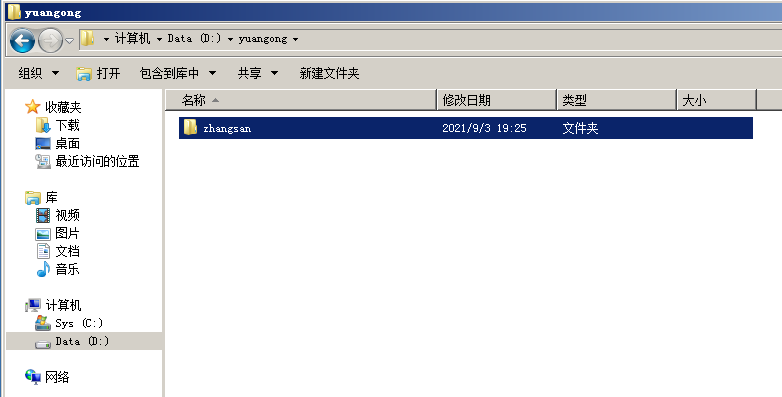Expand dropdown arrow before 计算机 in address bar
The image size is (782, 397).
point(106,39)
